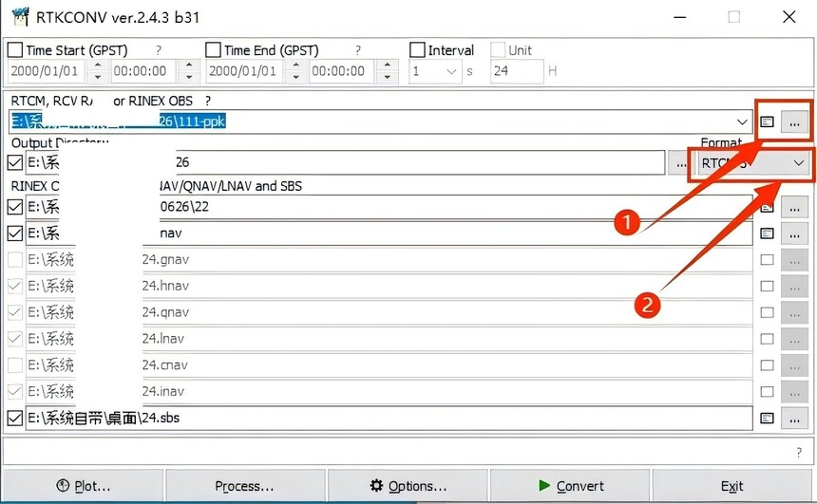Click the question mark in the status bar
Image resolution: width=817 pixels, height=504 pixels.
pyautogui.click(x=799, y=452)
